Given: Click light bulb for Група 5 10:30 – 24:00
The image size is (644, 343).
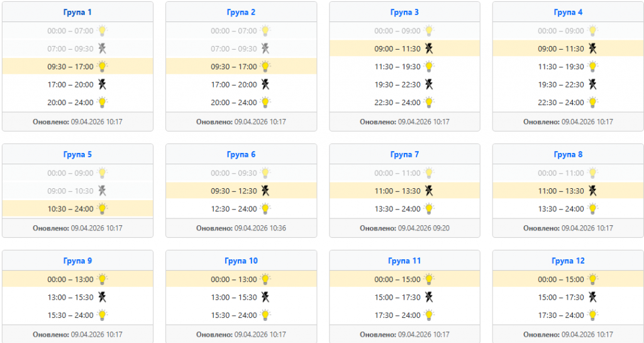Looking at the screenshot, I should tap(102, 208).
